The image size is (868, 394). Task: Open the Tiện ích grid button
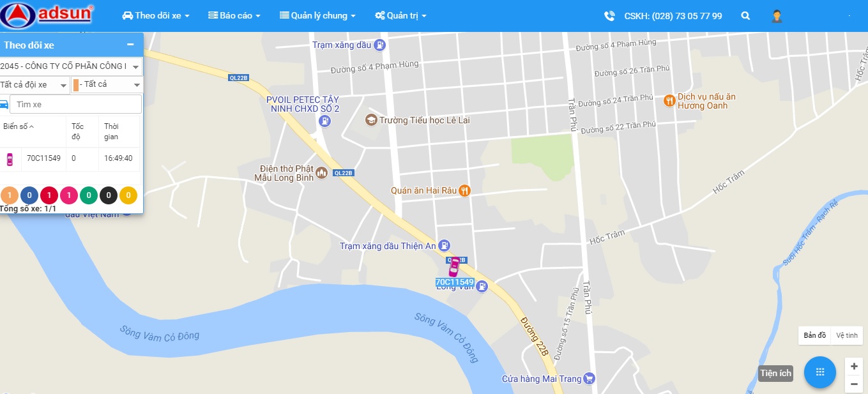click(x=820, y=372)
